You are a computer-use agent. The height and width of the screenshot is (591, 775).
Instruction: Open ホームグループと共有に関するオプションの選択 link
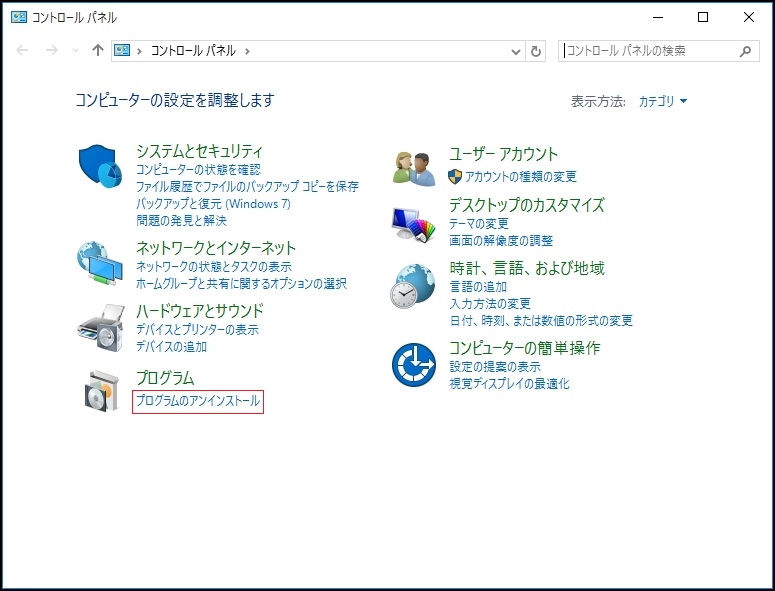point(241,283)
